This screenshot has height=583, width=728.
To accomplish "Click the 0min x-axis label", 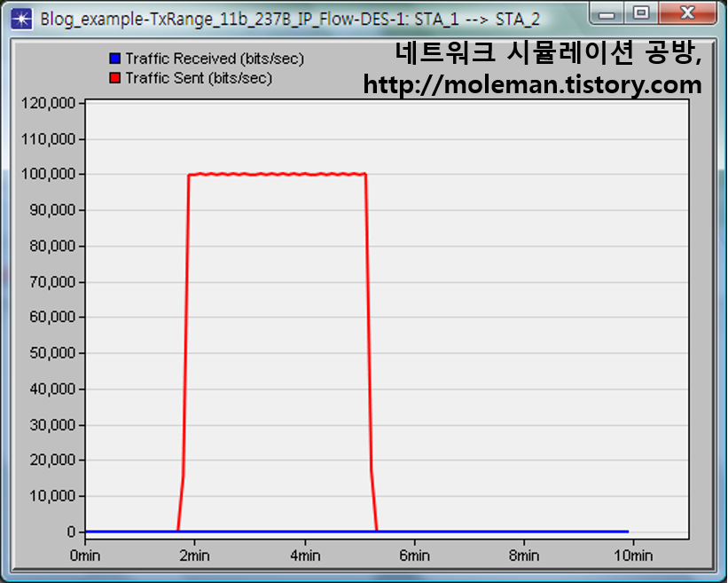I will (85, 555).
